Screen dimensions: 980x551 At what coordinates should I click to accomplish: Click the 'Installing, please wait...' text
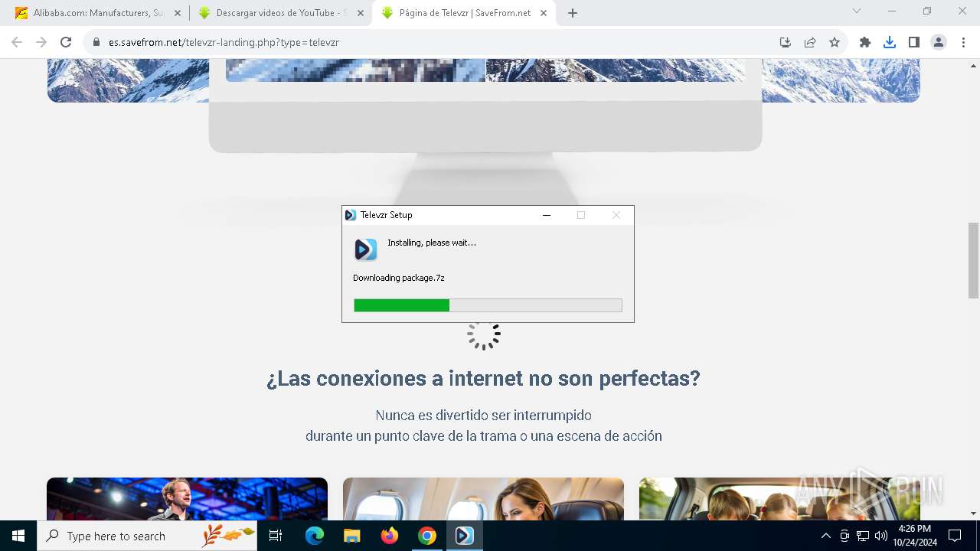pyautogui.click(x=432, y=243)
